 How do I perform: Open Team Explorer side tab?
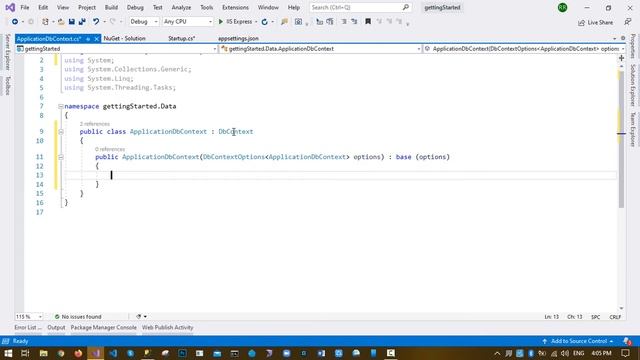point(633,129)
